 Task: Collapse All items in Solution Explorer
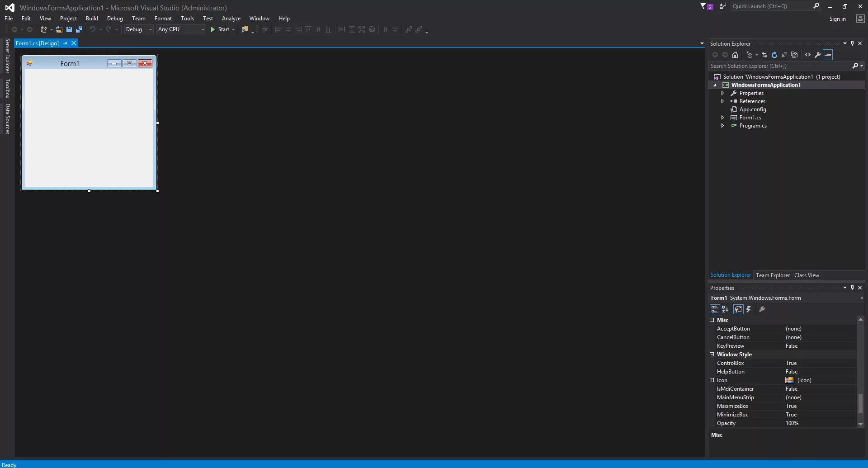click(784, 55)
